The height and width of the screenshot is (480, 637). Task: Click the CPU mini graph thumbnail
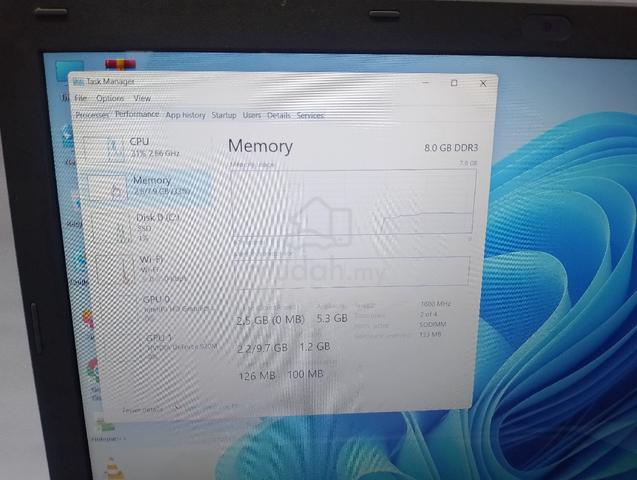[104, 148]
